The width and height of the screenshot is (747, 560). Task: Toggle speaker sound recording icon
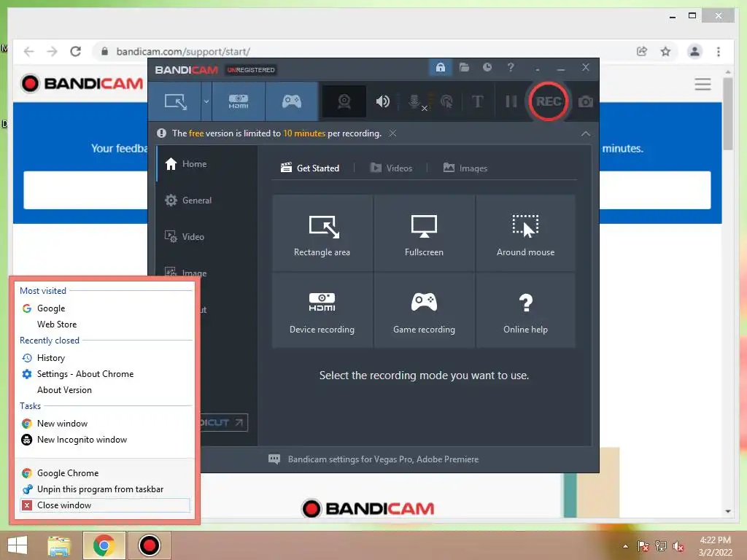pyautogui.click(x=382, y=101)
